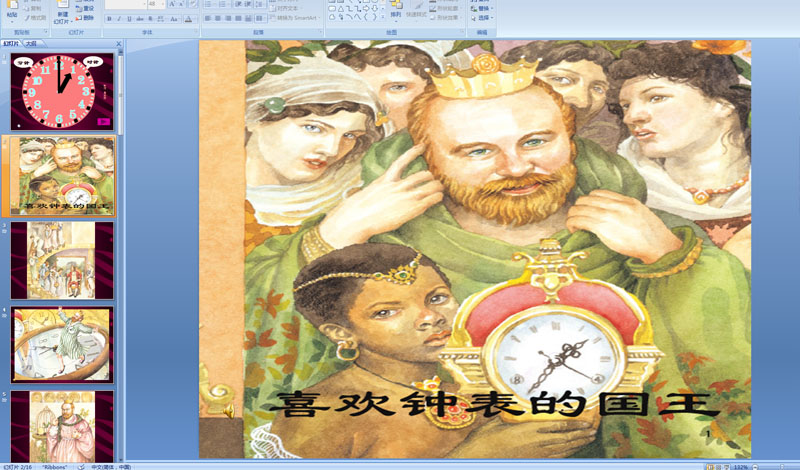Screen dimensions: 800x470
Task: Open the Drawing group dialog launcher
Action: [x=462, y=31]
